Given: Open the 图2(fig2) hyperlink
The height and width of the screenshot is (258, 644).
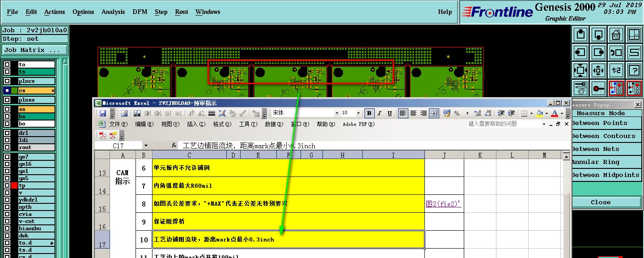Looking at the screenshot, I should [443, 204].
